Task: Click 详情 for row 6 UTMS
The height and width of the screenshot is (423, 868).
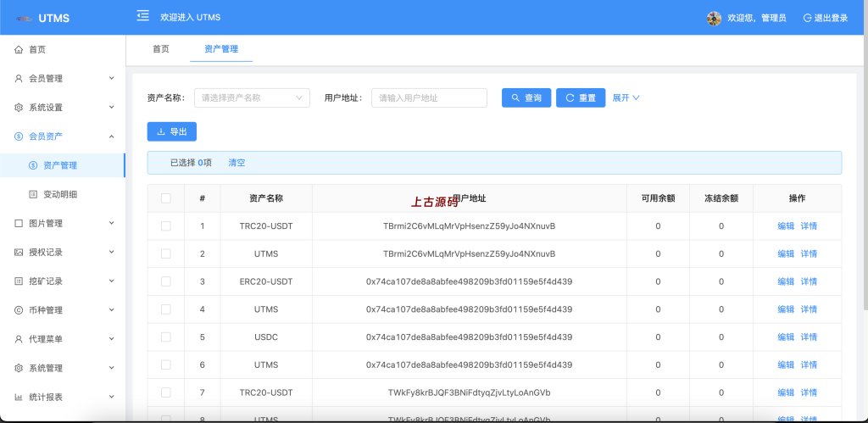Action: 809,365
